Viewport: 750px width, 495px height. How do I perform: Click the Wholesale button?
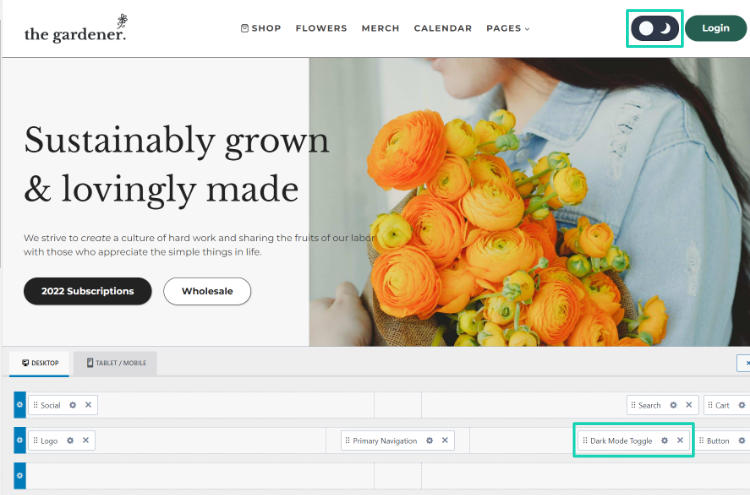[x=207, y=291]
